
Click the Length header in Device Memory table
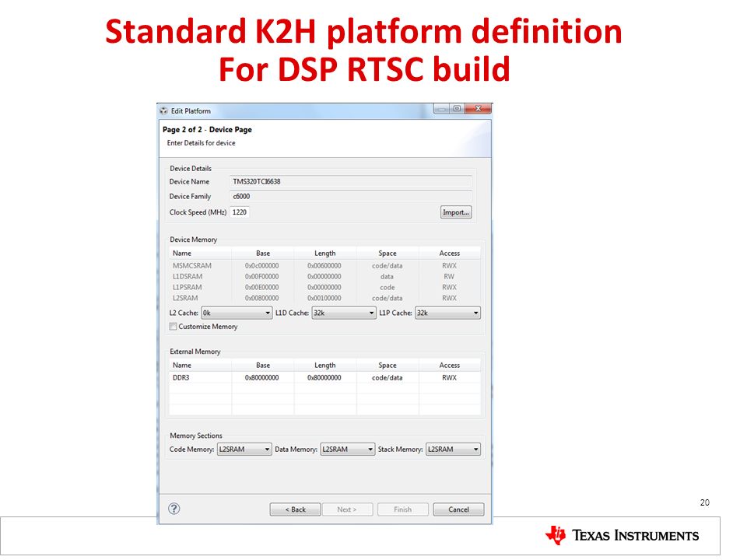click(x=325, y=254)
